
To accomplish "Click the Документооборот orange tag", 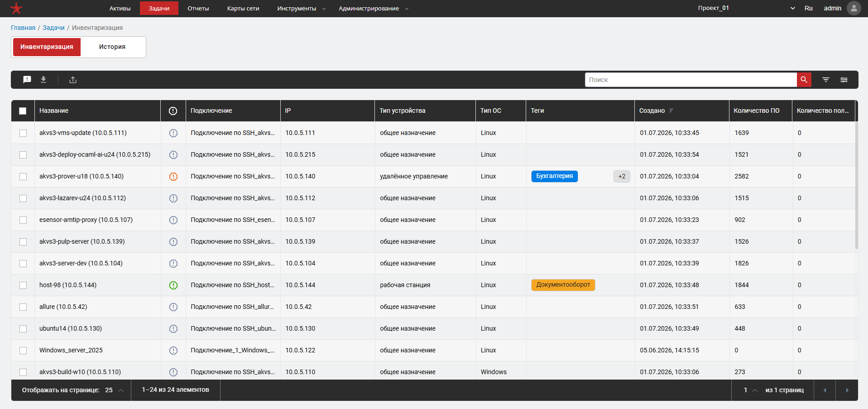I will [563, 285].
